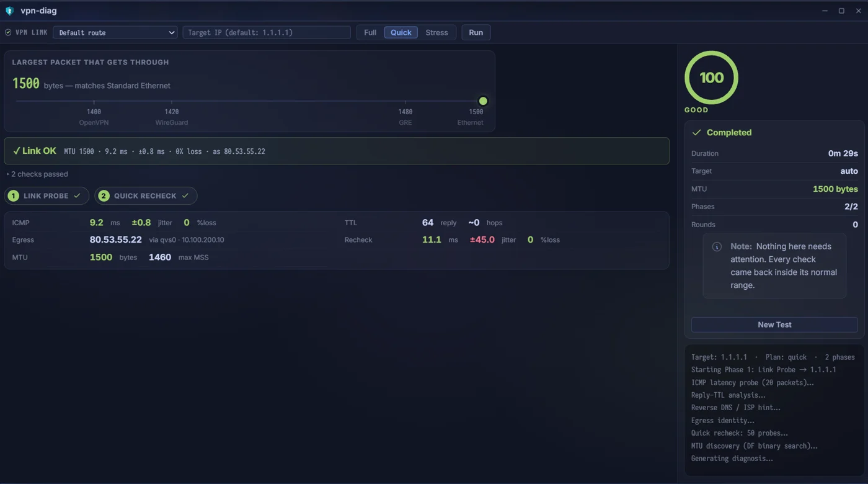Click the Rounds 0 value
The height and width of the screenshot is (484, 868).
pyautogui.click(x=855, y=225)
